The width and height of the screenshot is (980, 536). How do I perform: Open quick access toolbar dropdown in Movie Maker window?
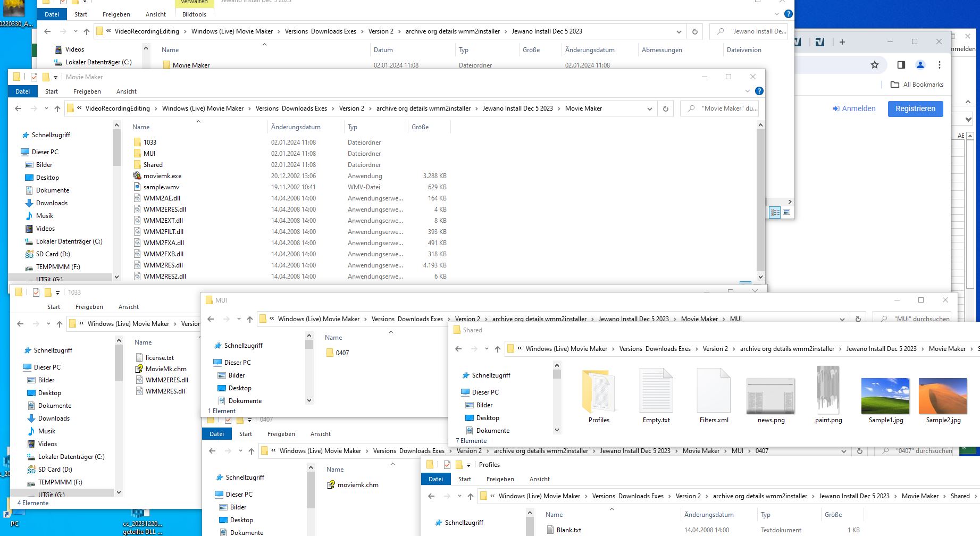point(55,77)
